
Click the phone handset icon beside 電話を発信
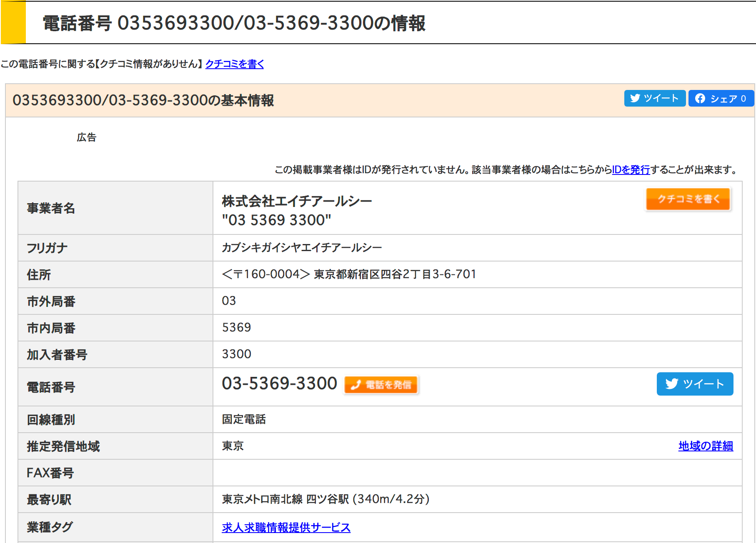tap(355, 385)
